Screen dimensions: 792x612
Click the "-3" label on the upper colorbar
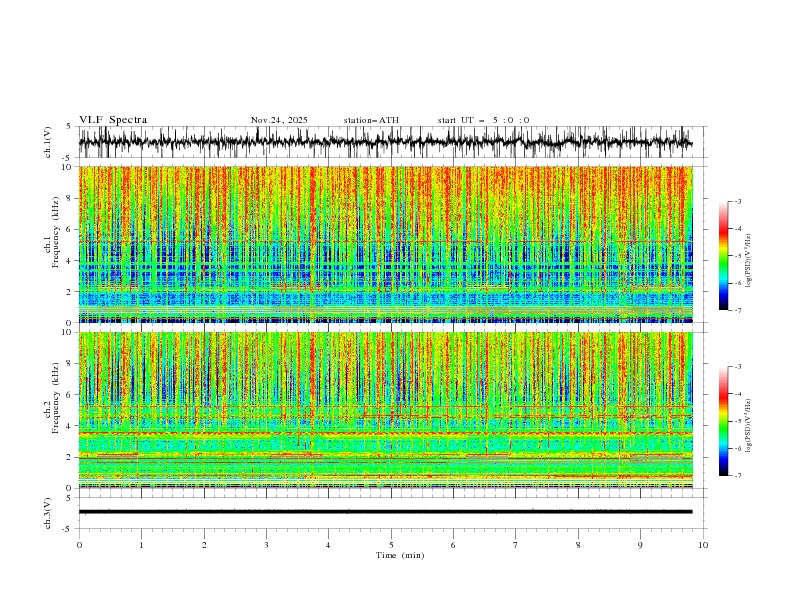point(738,201)
